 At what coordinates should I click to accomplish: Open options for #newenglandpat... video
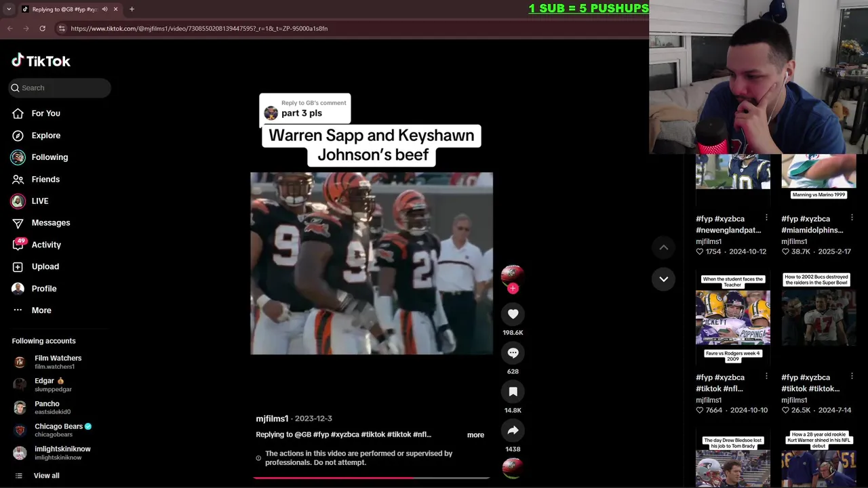click(x=766, y=218)
